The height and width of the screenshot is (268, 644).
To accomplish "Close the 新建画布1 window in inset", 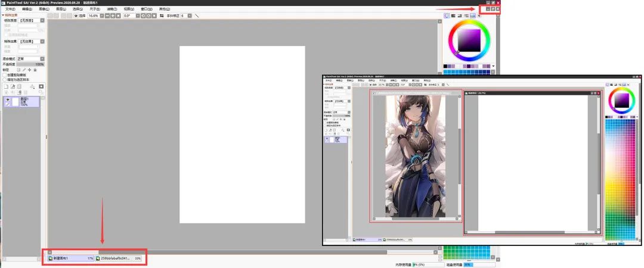I will [x=599, y=93].
